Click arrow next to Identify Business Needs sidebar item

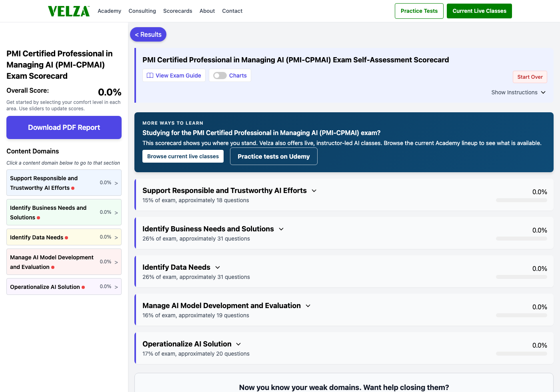point(116,213)
